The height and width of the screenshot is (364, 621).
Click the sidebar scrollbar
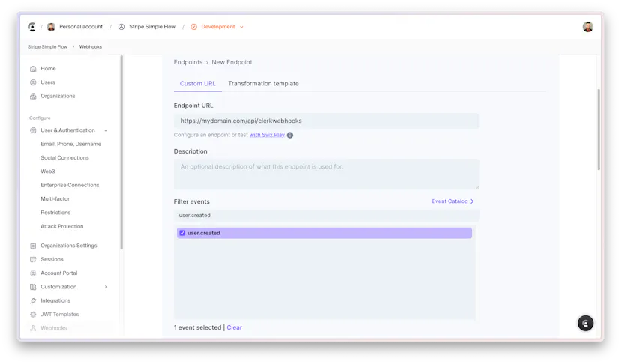(x=121, y=152)
